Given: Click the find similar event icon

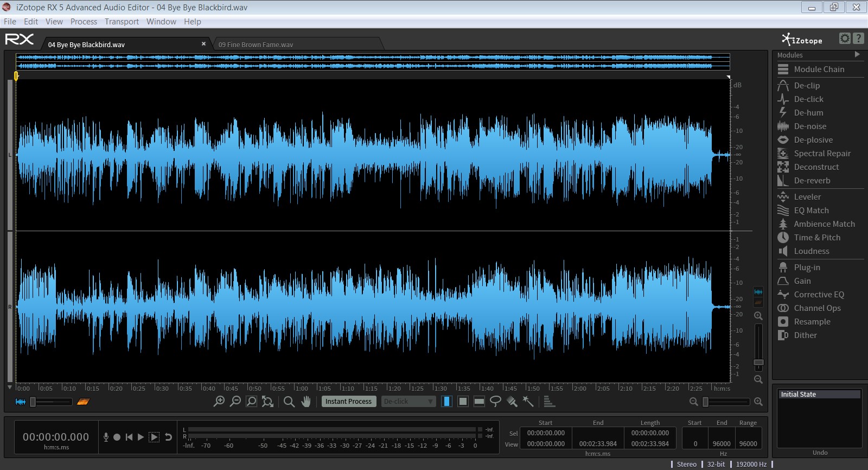Looking at the screenshot, I should click(x=549, y=402).
